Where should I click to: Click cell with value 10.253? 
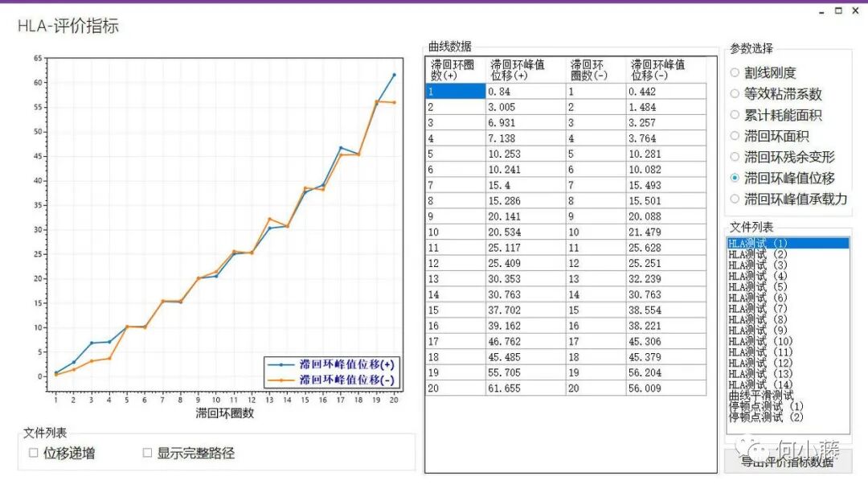526,154
